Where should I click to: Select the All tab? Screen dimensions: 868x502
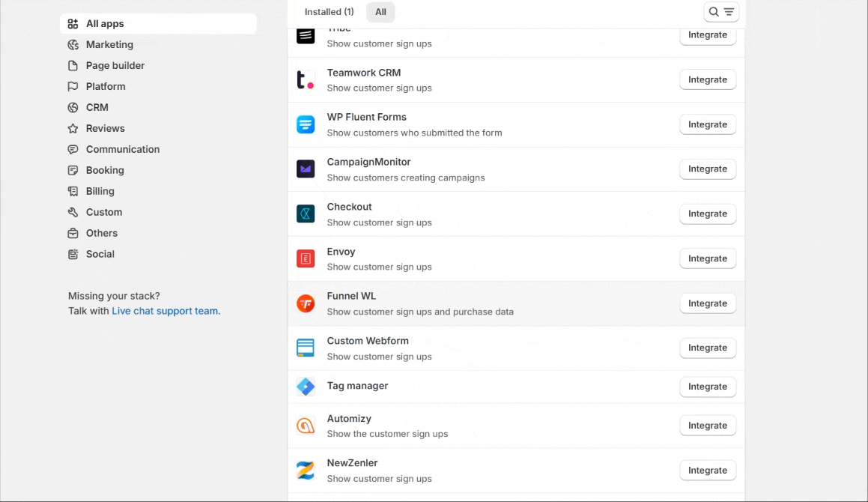click(380, 12)
